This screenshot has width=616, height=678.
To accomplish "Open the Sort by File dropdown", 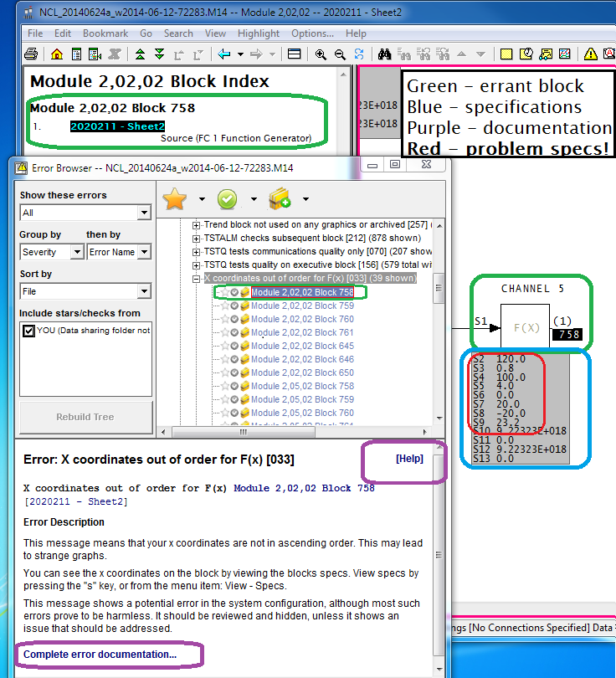I will pyautogui.click(x=144, y=291).
